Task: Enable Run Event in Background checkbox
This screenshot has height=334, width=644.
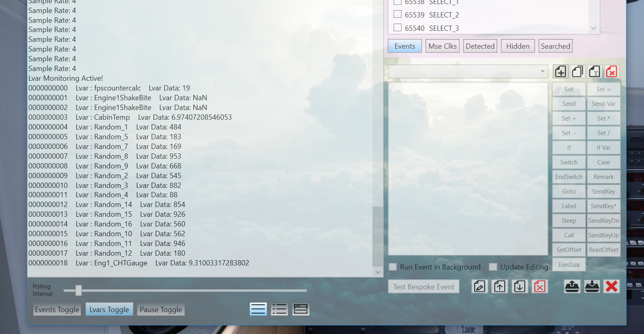Action: (393, 267)
